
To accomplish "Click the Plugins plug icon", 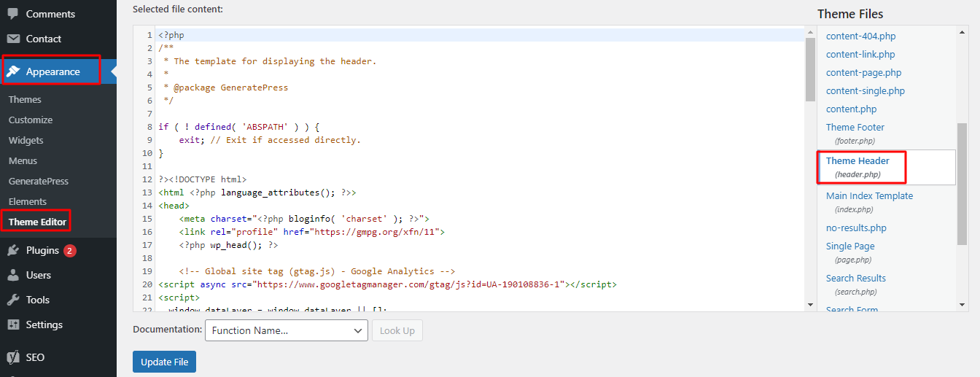I will point(13,250).
